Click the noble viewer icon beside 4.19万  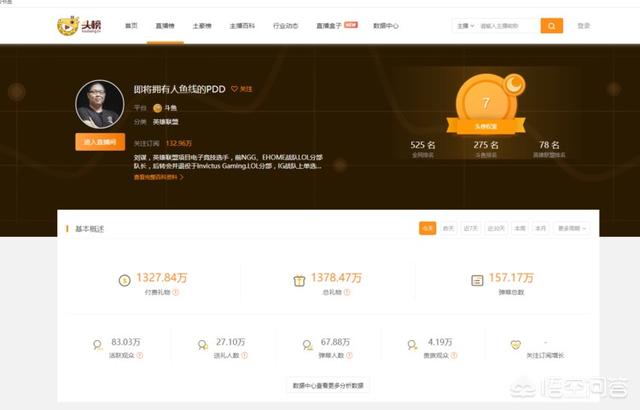coord(412,345)
